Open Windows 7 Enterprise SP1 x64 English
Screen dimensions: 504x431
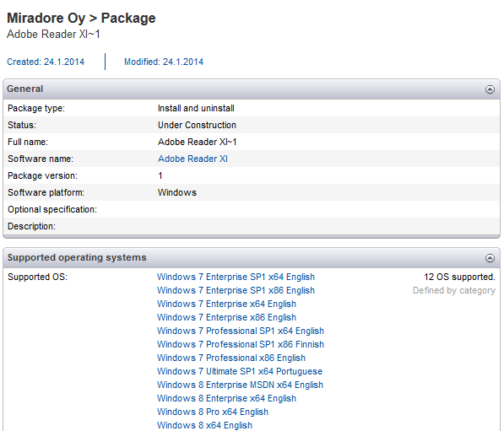236,277
